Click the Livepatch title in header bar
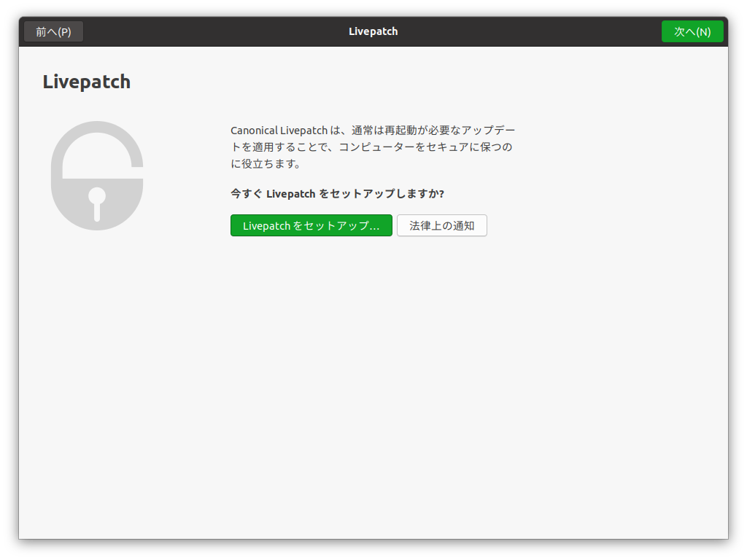This screenshot has width=747, height=560. click(373, 31)
